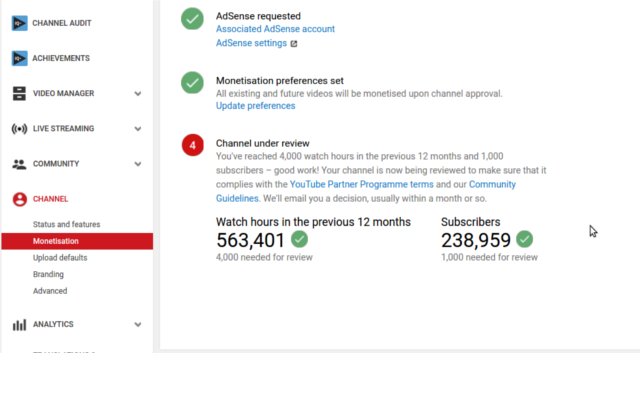640x400 pixels.
Task: Open the AdSense settings link
Action: pos(251,43)
